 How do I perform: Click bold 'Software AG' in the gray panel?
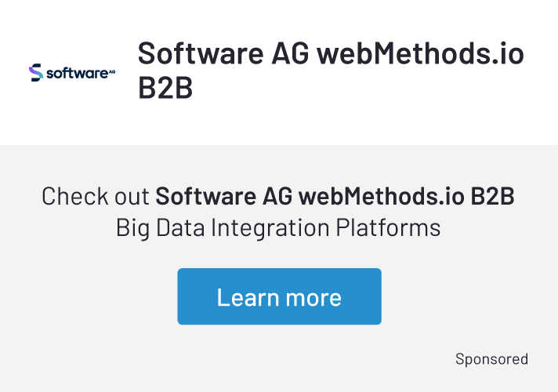[224, 196]
